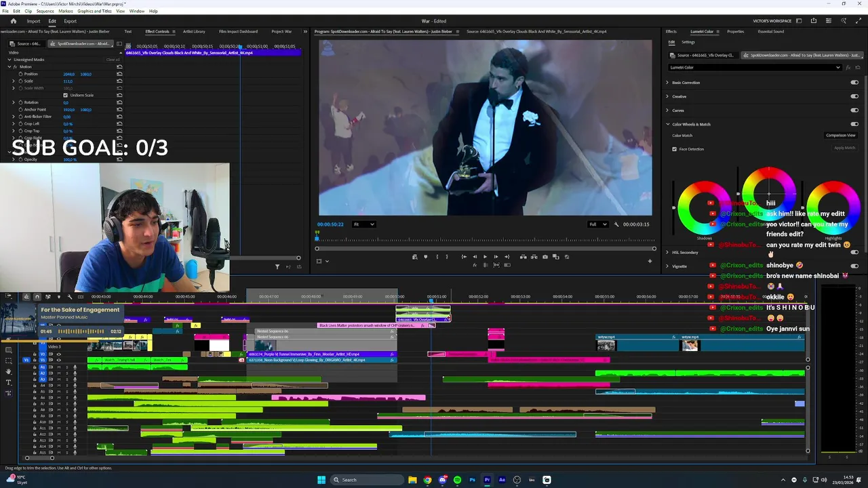
Task: Open Markers menu
Action: [66, 11]
